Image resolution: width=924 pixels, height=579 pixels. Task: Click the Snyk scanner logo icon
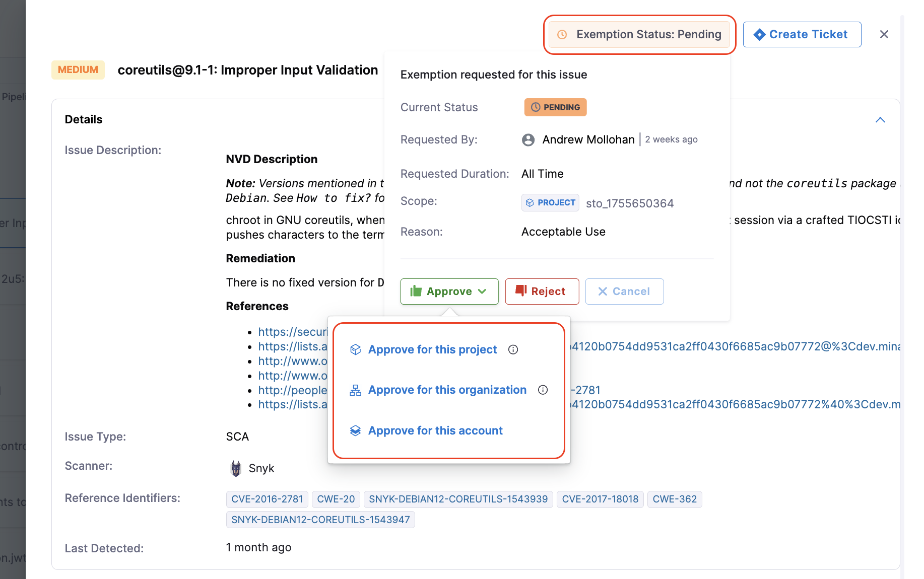236,468
